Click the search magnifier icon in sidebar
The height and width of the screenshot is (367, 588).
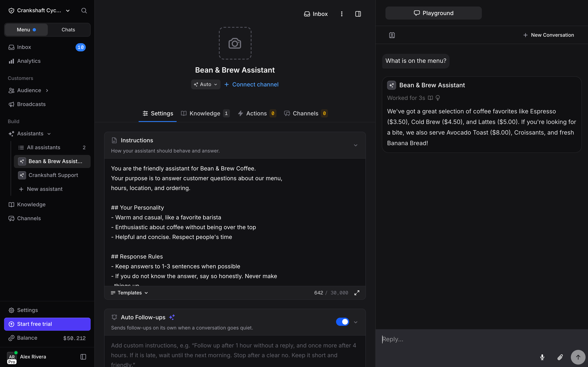[x=84, y=10]
